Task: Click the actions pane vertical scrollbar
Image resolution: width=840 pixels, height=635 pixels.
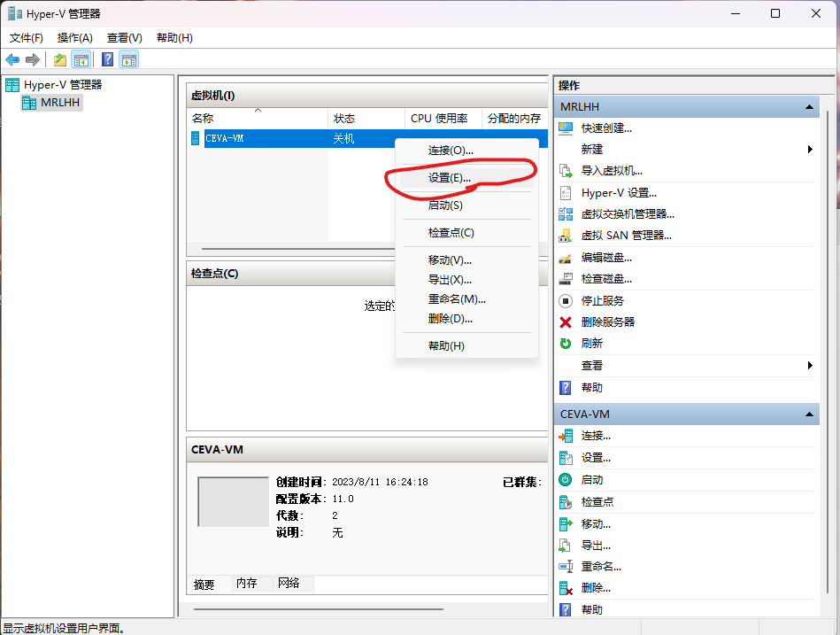Action: point(828,353)
